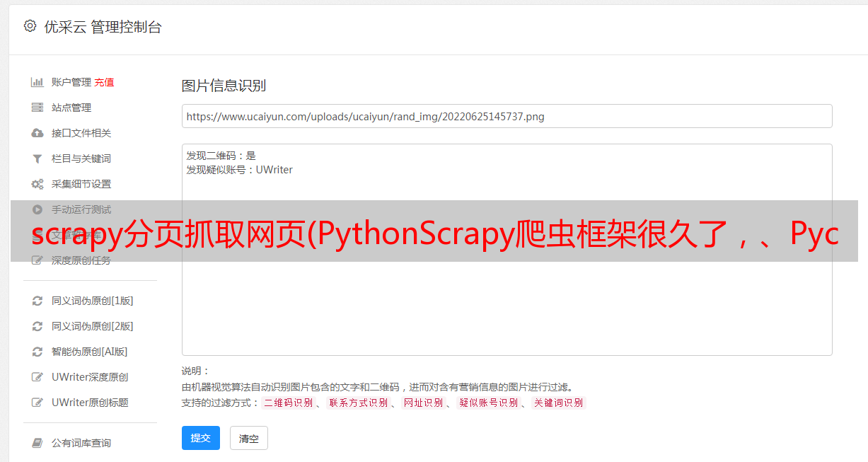Viewport: 868px width, 462px height.
Task: Click the 优采云 管理控制台 title
Action: [103, 27]
